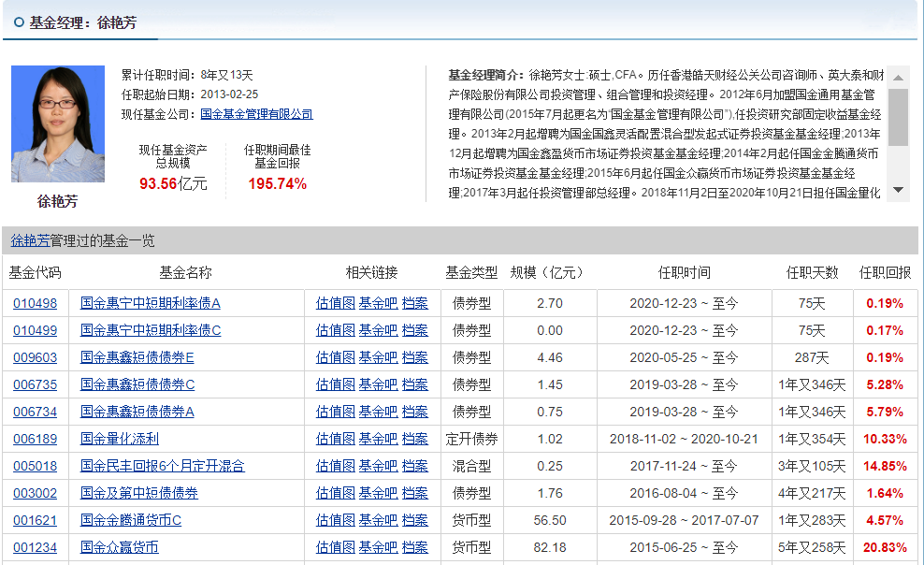The image size is (924, 565).
Task: Open fund code 001234
Action: pyautogui.click(x=35, y=547)
